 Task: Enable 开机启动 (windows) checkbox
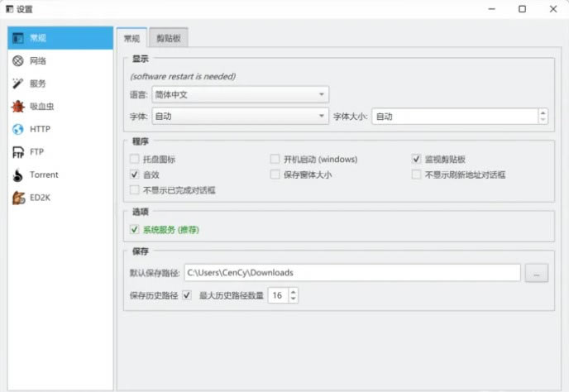tap(275, 159)
